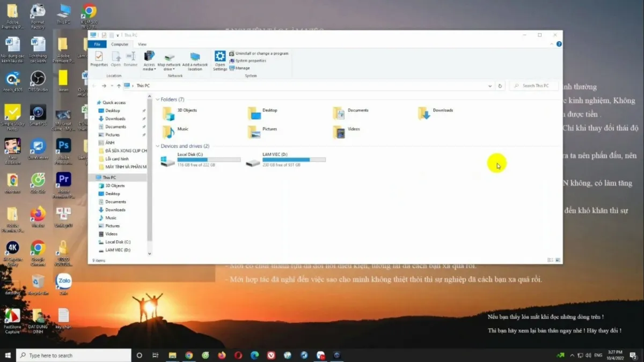Expand the Map network drive dropdown
Viewport: 644px width, 362px height.
point(173,69)
